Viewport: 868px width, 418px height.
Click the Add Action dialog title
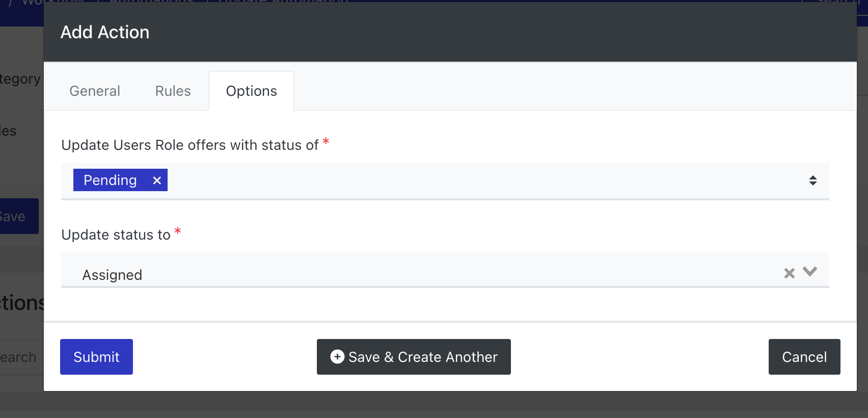coord(105,32)
